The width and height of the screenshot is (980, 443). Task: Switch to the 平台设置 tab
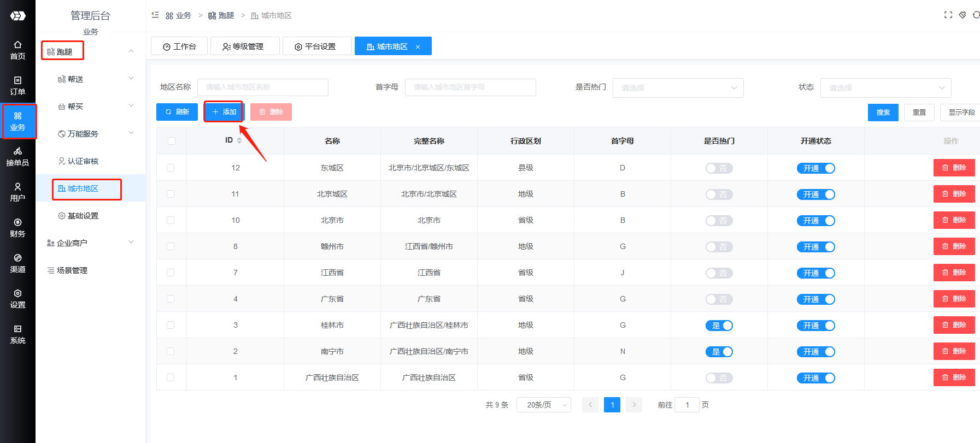(317, 46)
